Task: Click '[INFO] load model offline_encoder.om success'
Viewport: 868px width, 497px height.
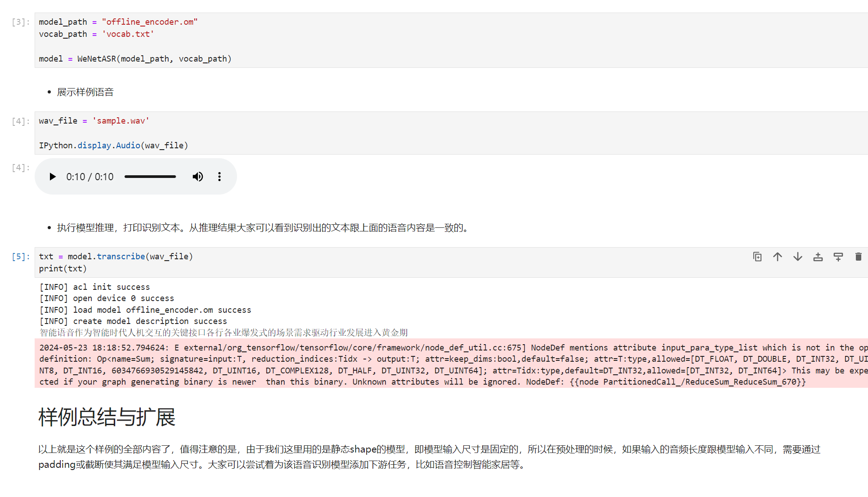Action: (145, 310)
